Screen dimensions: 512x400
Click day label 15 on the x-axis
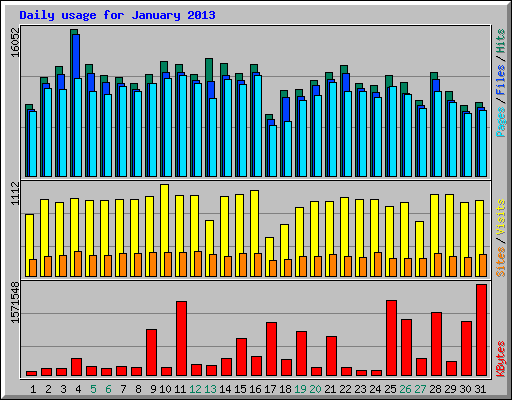(x=240, y=389)
